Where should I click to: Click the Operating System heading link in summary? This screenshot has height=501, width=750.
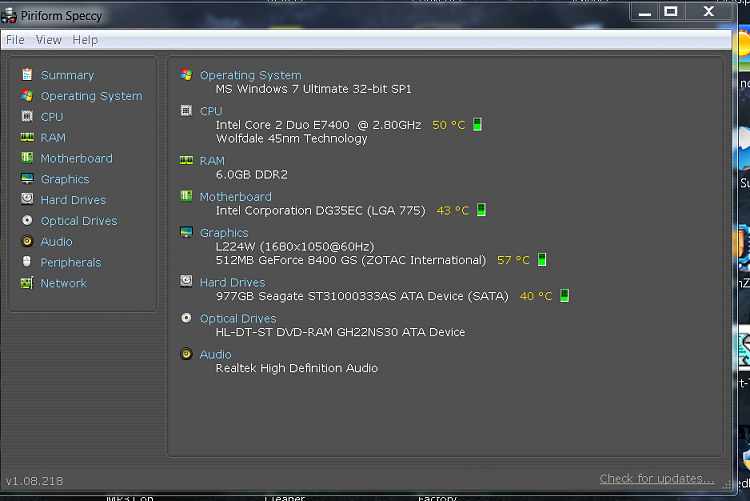point(251,75)
